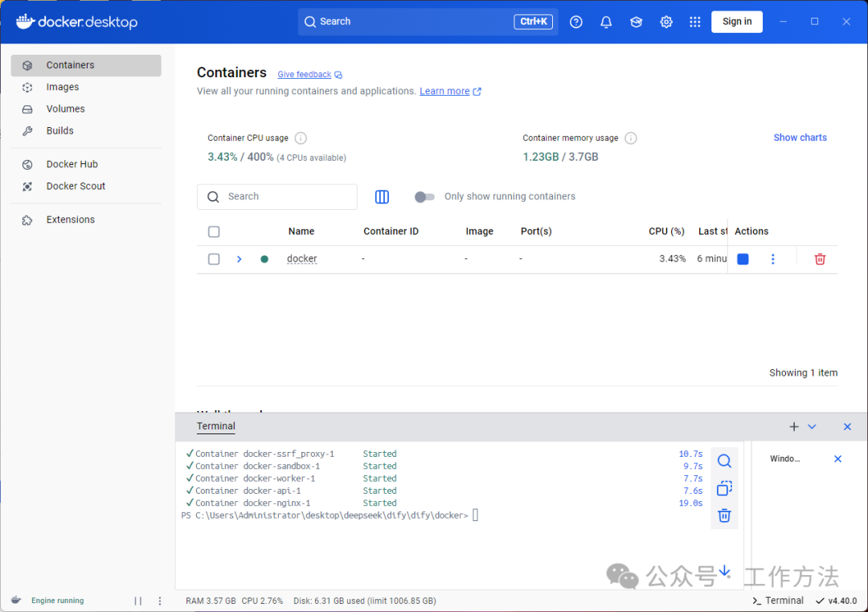The width and height of the screenshot is (868, 612).
Task: Click the Image column header
Action: tap(479, 232)
